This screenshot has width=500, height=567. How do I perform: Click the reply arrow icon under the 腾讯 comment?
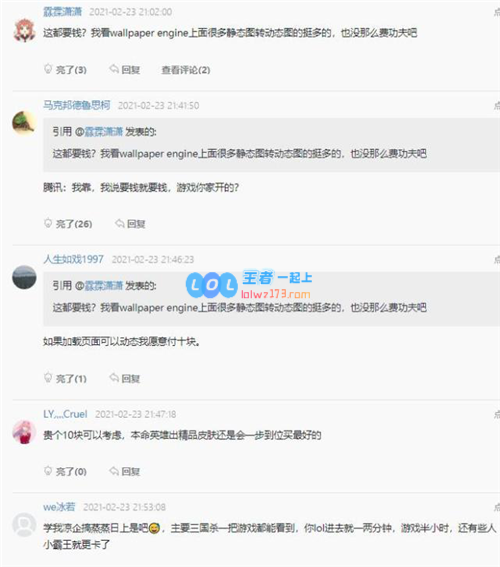120,223
